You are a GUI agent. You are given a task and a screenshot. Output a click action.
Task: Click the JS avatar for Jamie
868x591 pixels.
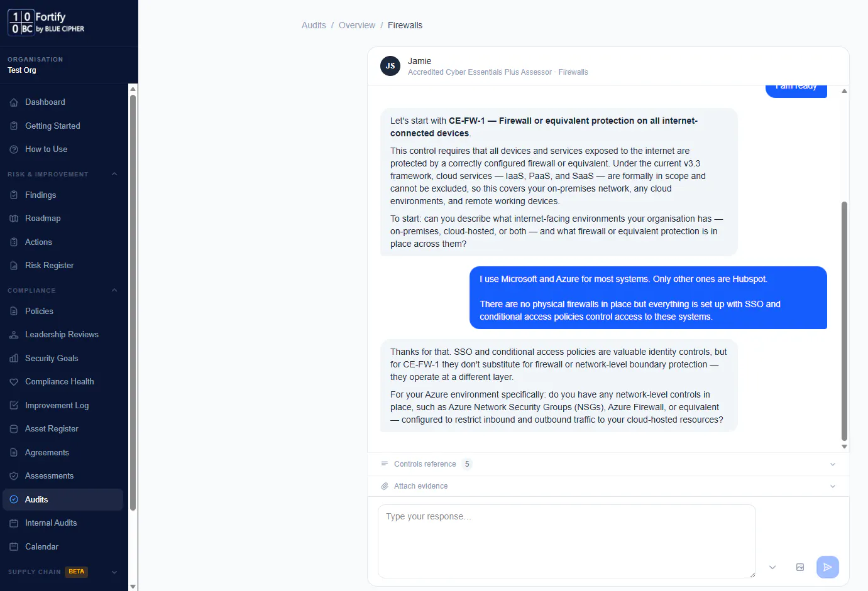point(390,66)
